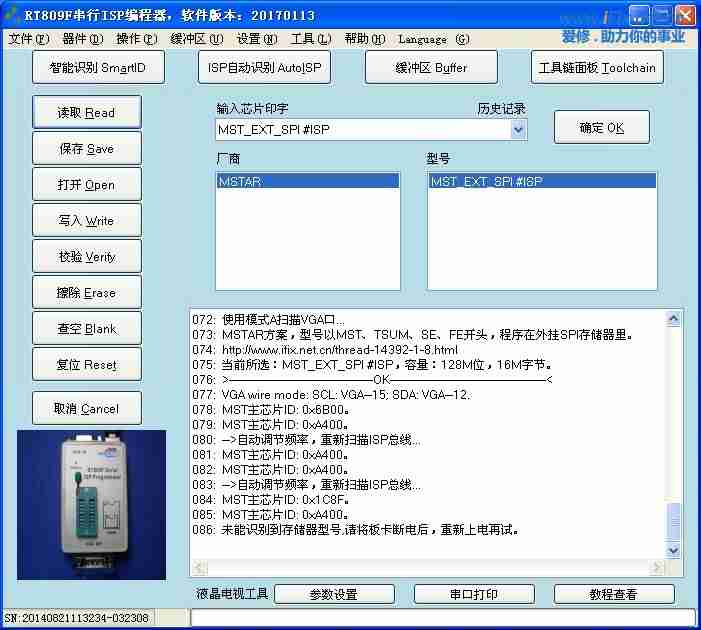Open 串口打印 serial print tool
701x630 pixels.
[x=474, y=594]
